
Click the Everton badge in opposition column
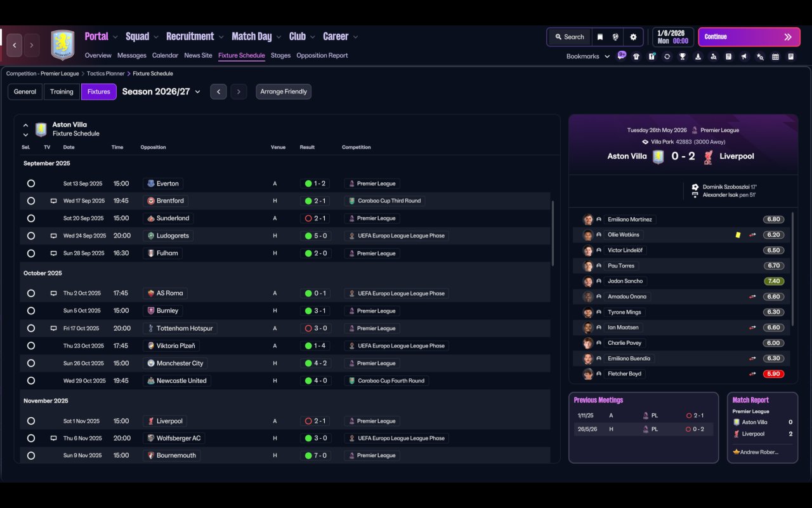[x=150, y=184]
